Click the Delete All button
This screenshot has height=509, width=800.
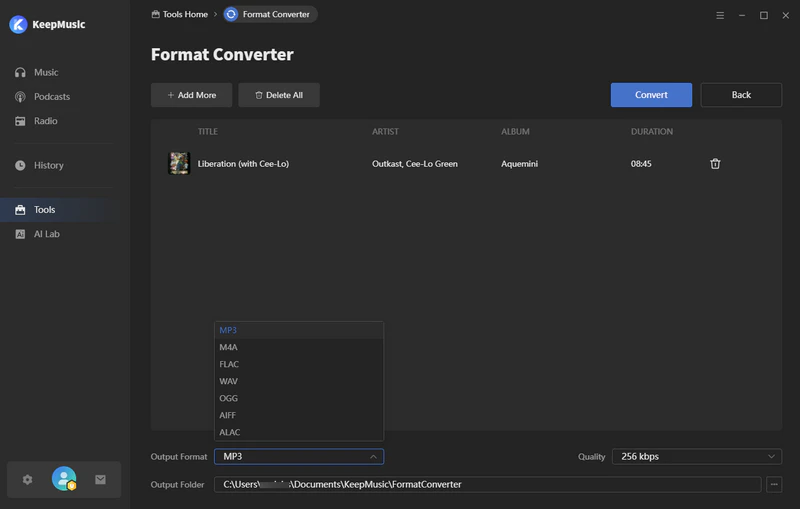[279, 95]
